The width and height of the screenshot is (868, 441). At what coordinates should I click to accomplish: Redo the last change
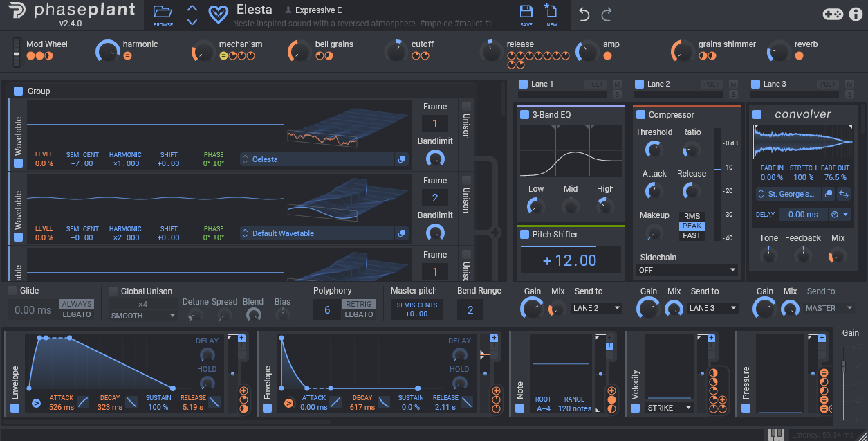(x=607, y=15)
